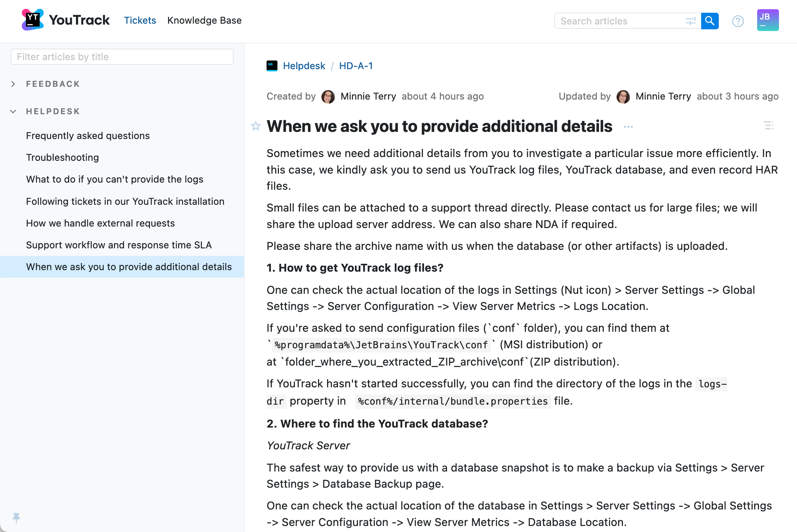
Task: Open the Knowledge Base tab
Action: point(204,20)
